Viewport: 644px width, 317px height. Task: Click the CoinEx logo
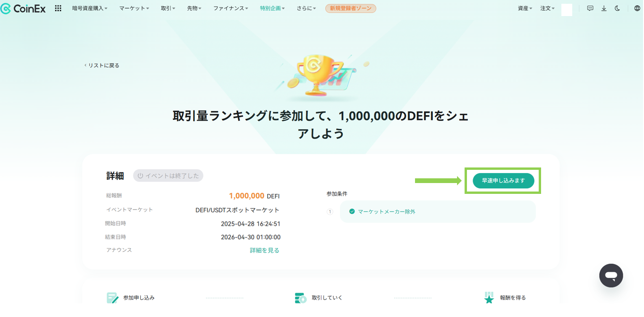pos(24,8)
